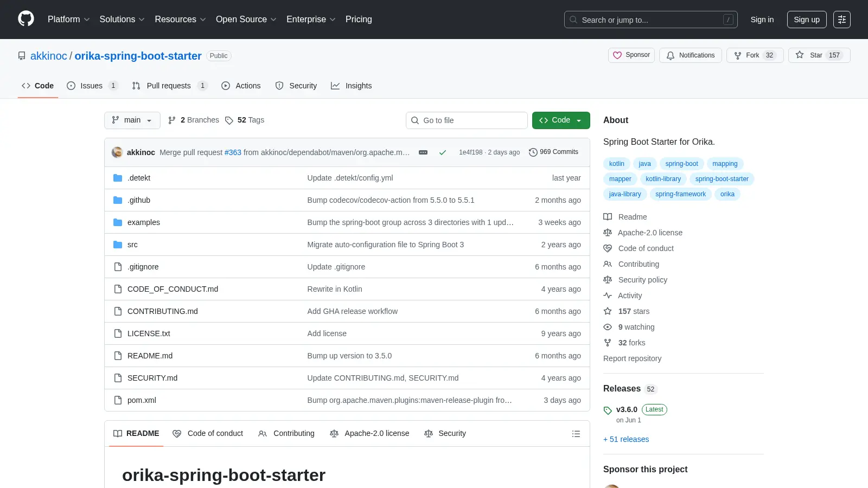
Task: Open Activity link in About
Action: pos(623,296)
